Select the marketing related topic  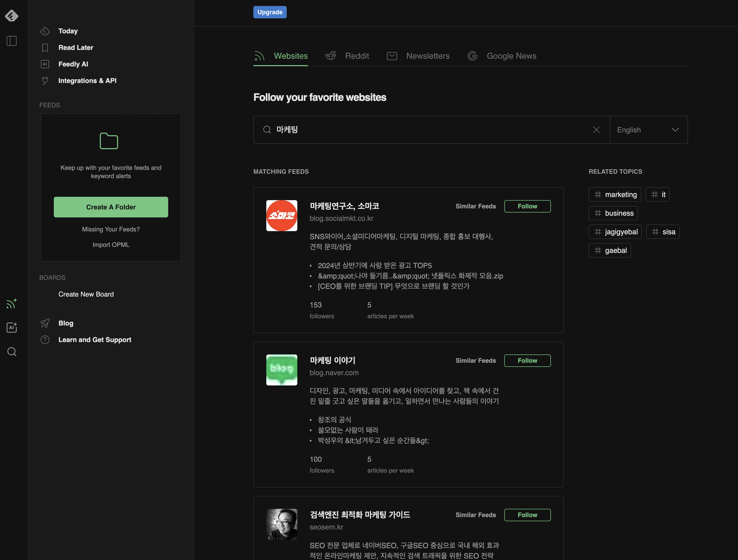[615, 194]
